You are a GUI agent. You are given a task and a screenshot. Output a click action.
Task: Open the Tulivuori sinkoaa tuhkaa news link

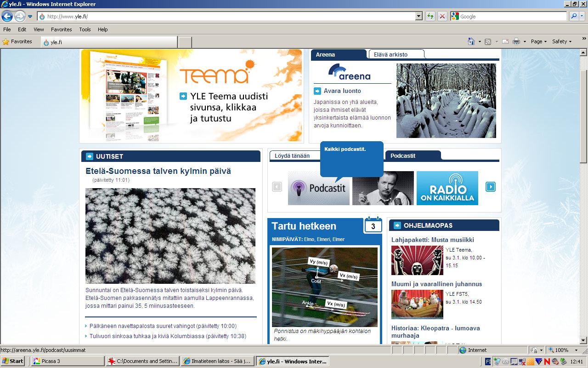[x=168, y=336]
